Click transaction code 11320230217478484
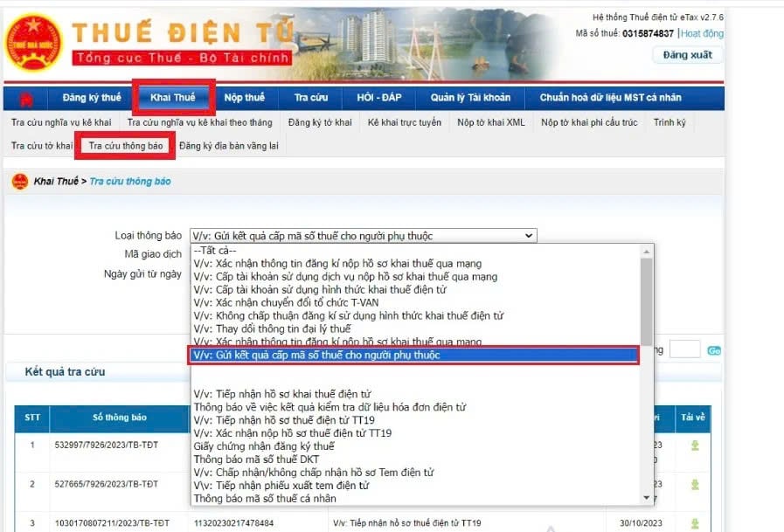 tap(233, 523)
